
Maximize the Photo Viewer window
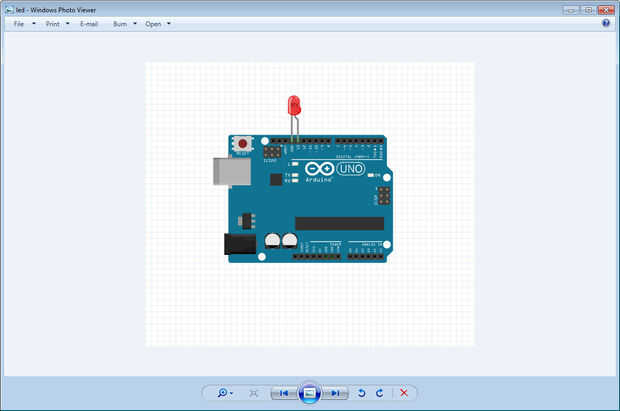click(x=588, y=10)
